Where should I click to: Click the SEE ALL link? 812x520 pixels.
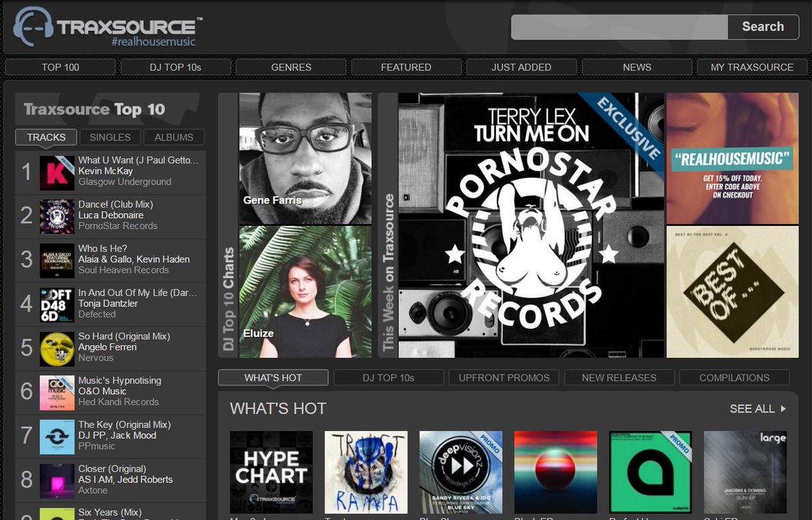click(752, 409)
